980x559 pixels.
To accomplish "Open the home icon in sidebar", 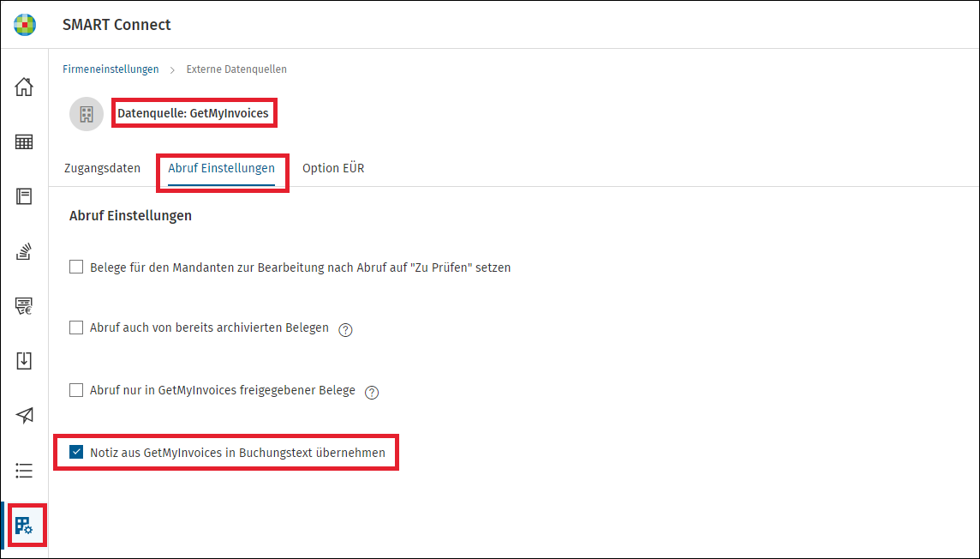I will pyautogui.click(x=24, y=87).
